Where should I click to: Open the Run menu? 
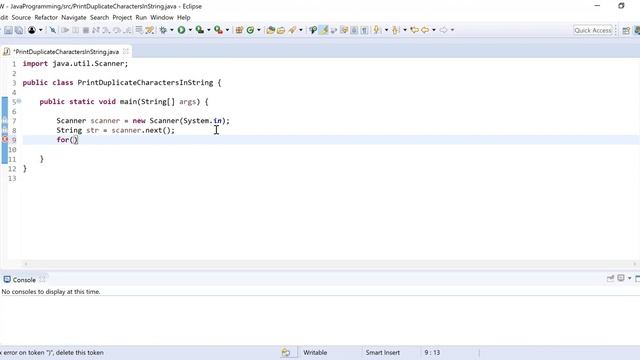click(x=141, y=18)
